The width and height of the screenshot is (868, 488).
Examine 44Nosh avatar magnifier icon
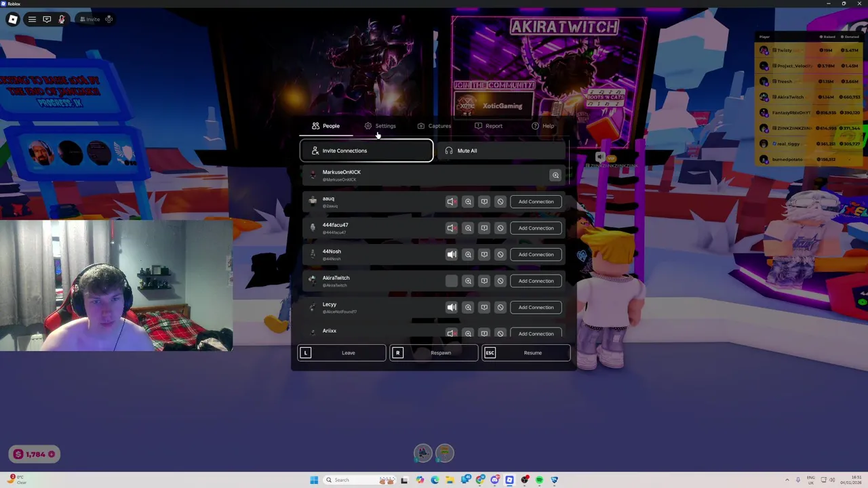pos(468,254)
